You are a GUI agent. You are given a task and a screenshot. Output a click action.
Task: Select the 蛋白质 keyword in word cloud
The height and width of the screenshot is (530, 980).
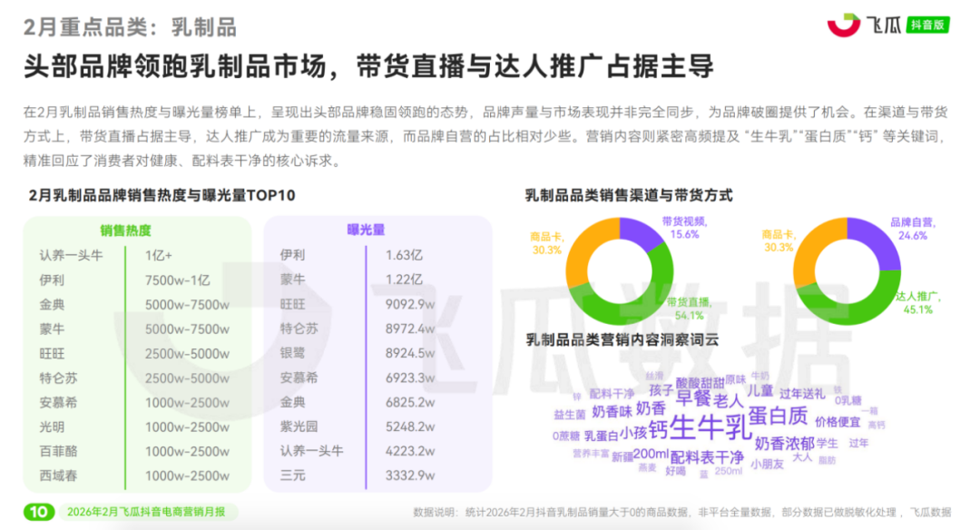[778, 416]
